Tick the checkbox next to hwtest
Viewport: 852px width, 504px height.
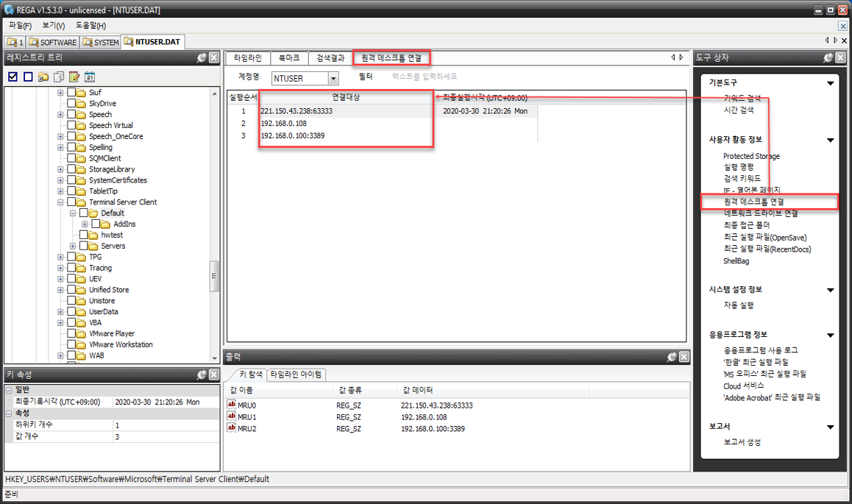(84, 235)
